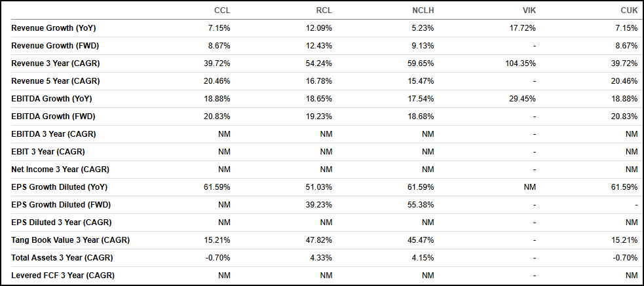The height and width of the screenshot is (286, 644).
Task: Select RCL's 47.82% tangible book value cell
Action: click(319, 240)
